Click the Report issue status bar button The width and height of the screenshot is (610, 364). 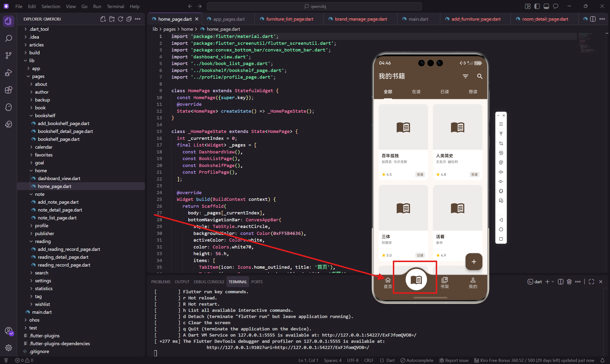pyautogui.click(x=454, y=360)
